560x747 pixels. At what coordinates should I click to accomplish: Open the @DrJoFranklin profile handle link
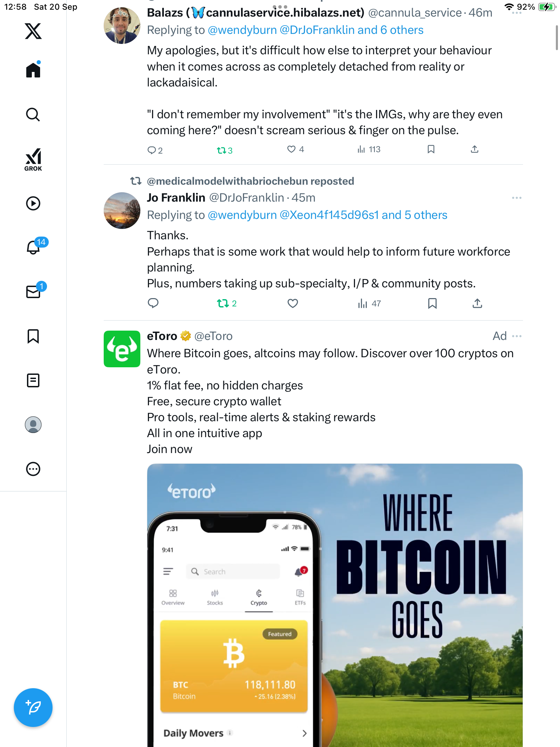pyautogui.click(x=246, y=198)
